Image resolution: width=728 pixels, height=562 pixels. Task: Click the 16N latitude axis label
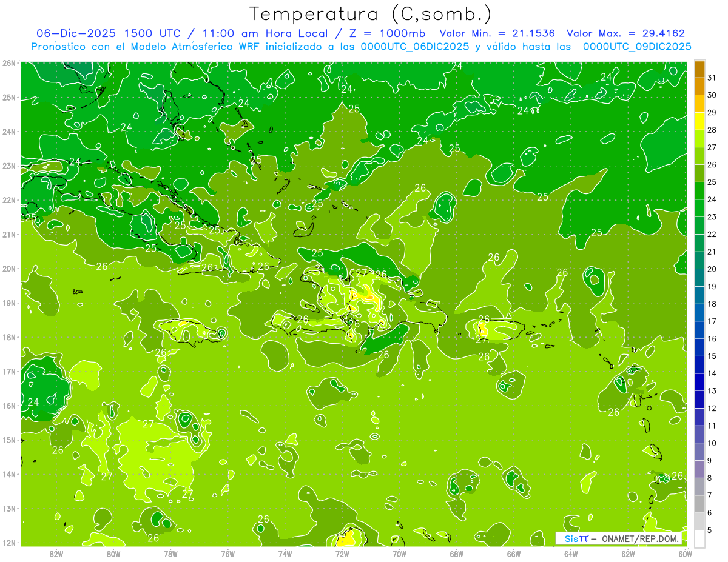(8, 406)
